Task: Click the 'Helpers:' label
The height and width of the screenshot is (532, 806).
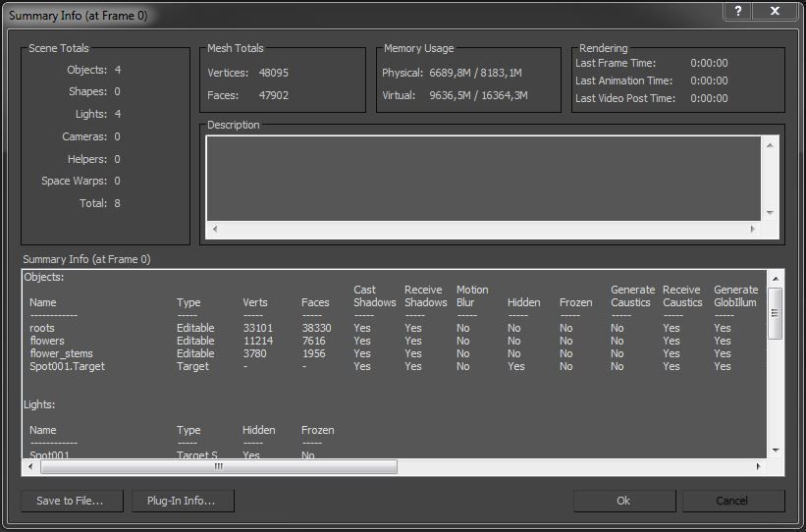Action: [86, 159]
